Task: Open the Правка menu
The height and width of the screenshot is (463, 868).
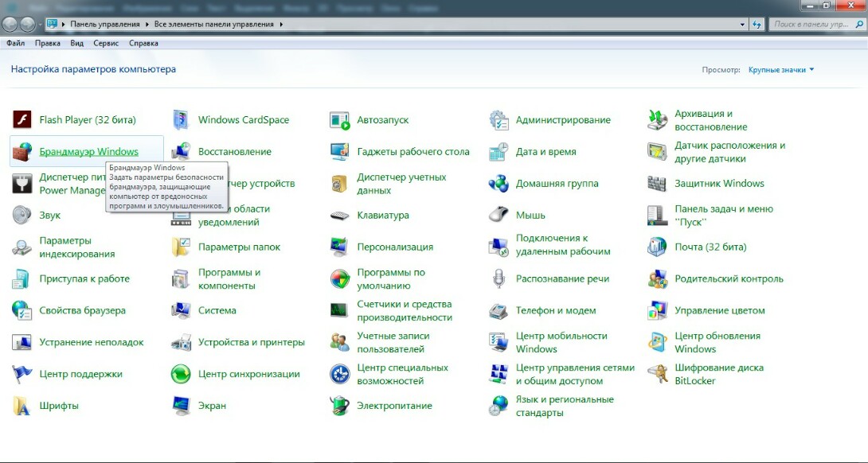Action: 48,43
